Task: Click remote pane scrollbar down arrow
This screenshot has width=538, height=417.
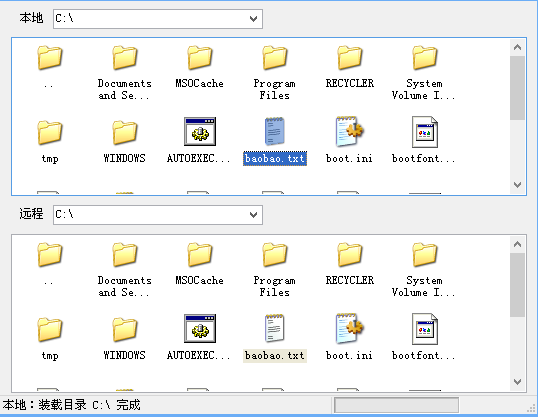Action: [x=517, y=382]
